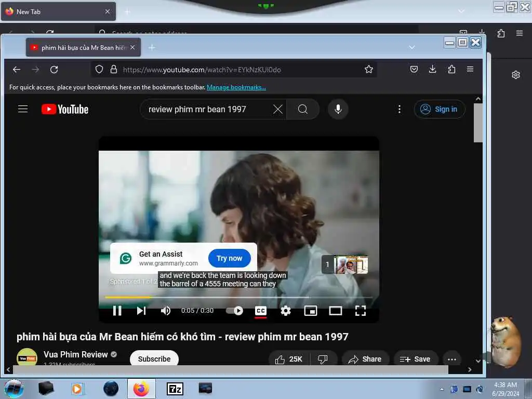The height and width of the screenshot is (399, 532).
Task: Open YouTube settings three-dot menu
Action: pyautogui.click(x=400, y=109)
